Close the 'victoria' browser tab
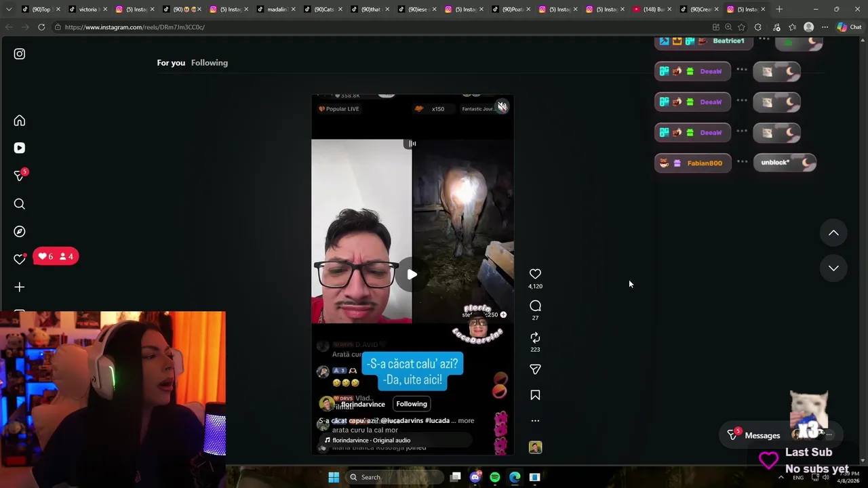 point(105,9)
